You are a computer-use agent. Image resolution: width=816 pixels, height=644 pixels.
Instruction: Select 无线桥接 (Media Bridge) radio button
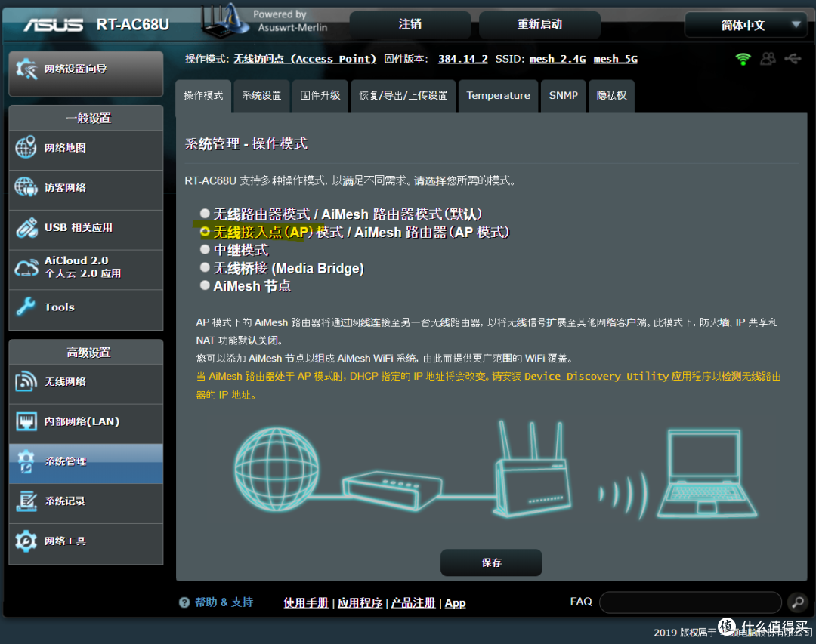coord(205,267)
